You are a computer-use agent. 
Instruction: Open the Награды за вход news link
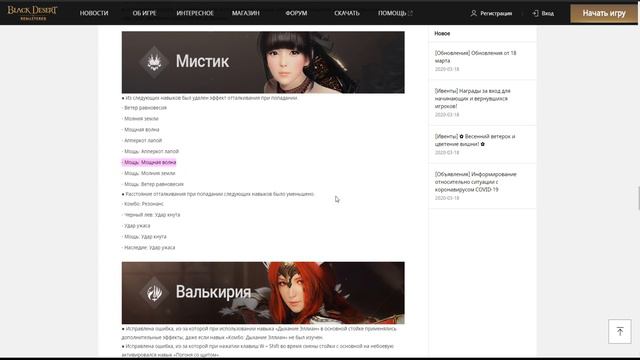click(x=473, y=98)
